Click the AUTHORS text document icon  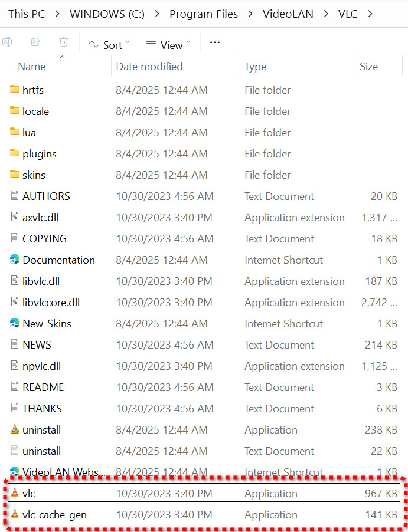15,196
